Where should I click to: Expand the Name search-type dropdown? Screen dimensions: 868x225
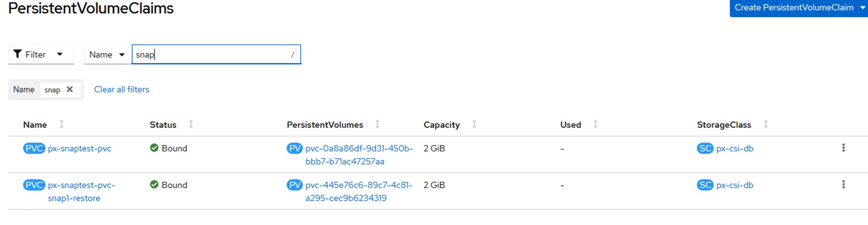pyautogui.click(x=107, y=54)
